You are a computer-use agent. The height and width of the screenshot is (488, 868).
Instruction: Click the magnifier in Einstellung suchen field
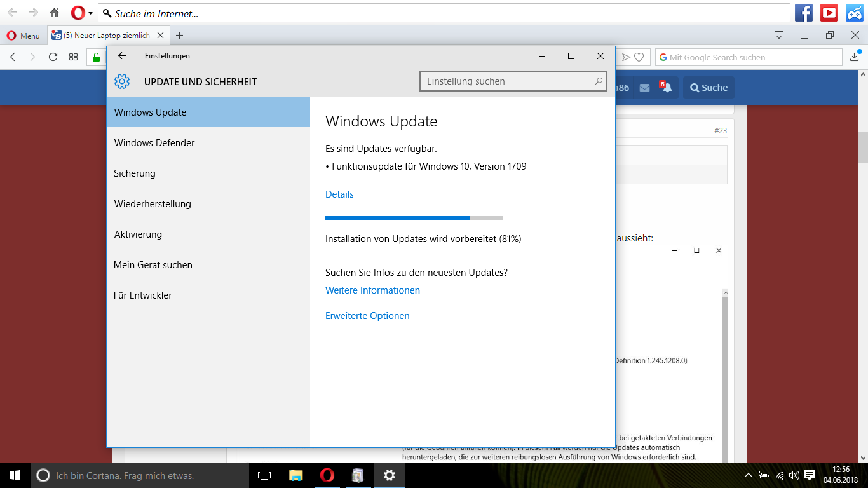pos(598,81)
